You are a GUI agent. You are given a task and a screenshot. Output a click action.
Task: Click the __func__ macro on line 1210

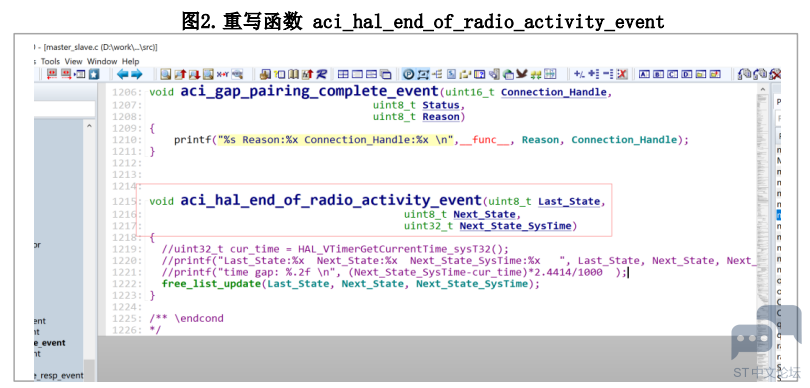(x=485, y=139)
